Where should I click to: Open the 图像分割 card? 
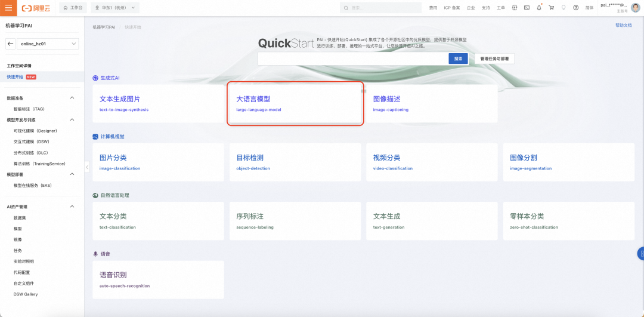pyautogui.click(x=568, y=162)
